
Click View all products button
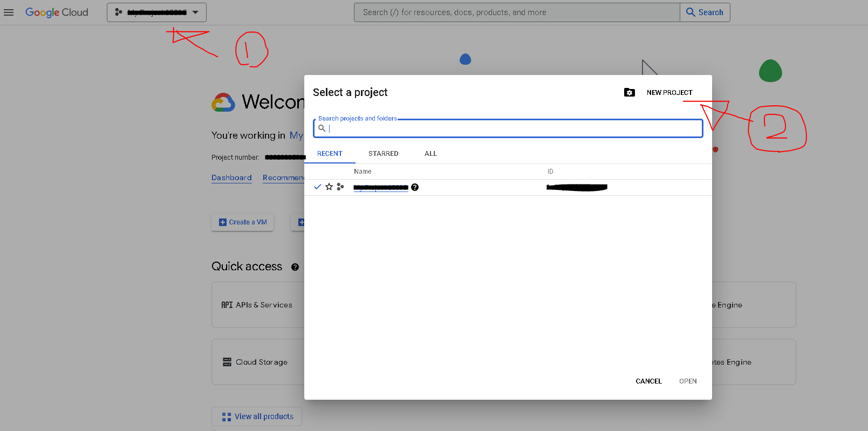coord(257,416)
